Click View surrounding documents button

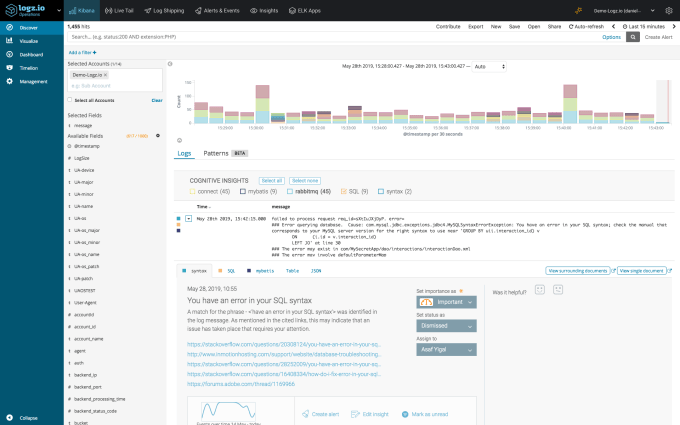pyautogui.click(x=579, y=271)
